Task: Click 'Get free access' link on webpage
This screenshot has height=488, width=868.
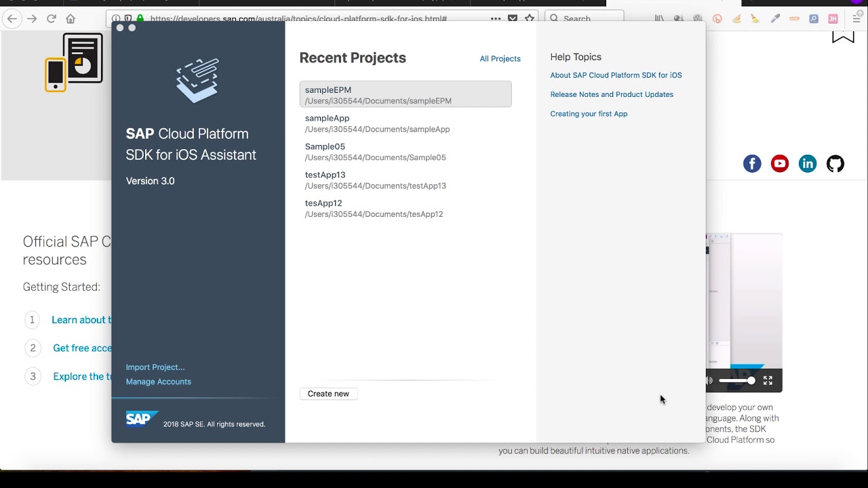Action: click(82, 348)
